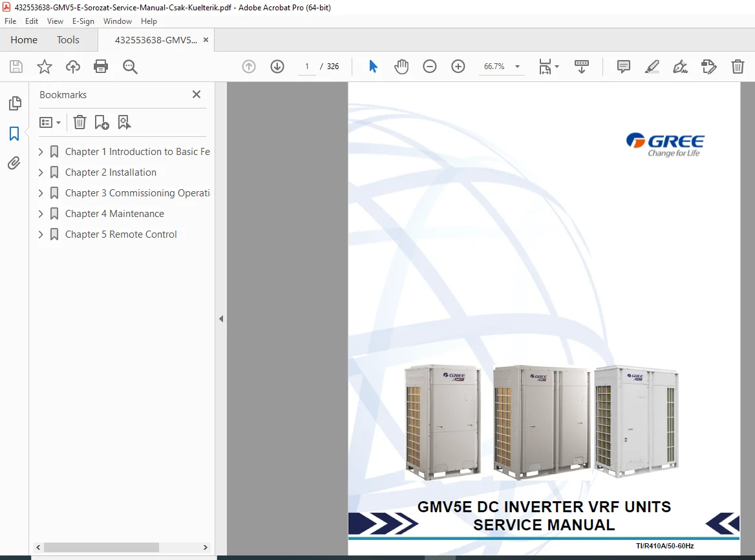Open the File menu
Viewport: 755px width, 560px height.
tap(10, 21)
